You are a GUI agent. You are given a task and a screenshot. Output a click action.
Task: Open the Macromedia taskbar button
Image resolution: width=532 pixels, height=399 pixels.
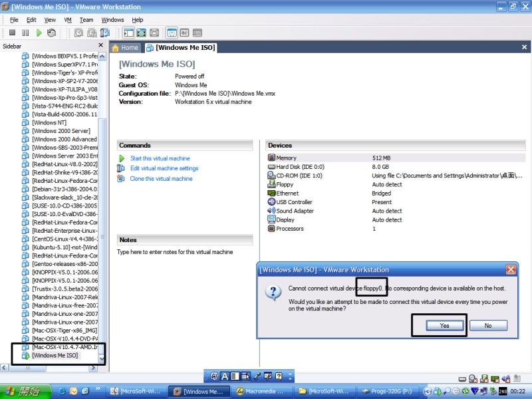(261, 392)
